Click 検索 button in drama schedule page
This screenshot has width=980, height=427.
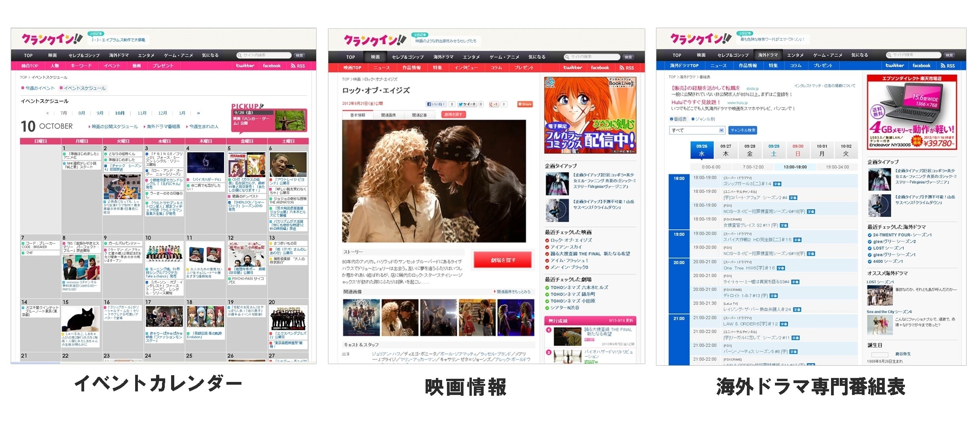click(x=950, y=55)
